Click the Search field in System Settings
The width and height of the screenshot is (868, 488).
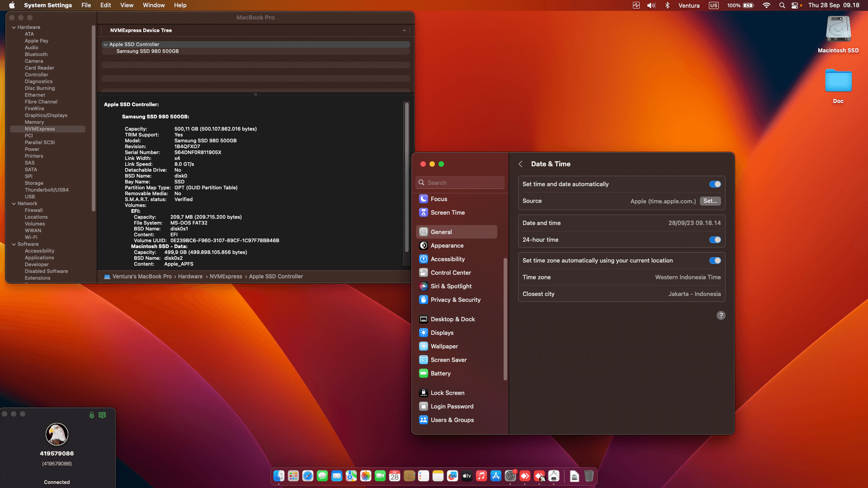point(460,183)
